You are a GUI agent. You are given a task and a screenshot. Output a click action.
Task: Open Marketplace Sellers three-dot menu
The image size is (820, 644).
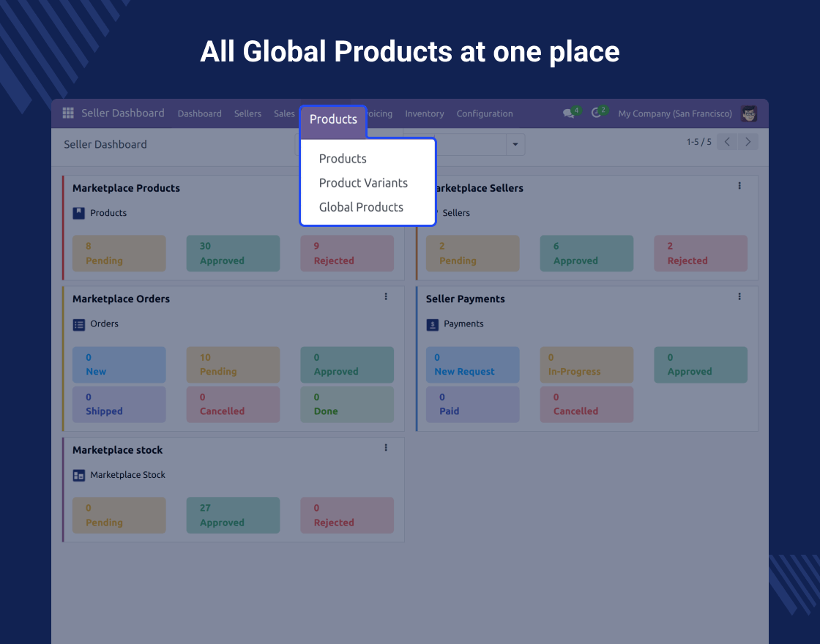pos(739,186)
